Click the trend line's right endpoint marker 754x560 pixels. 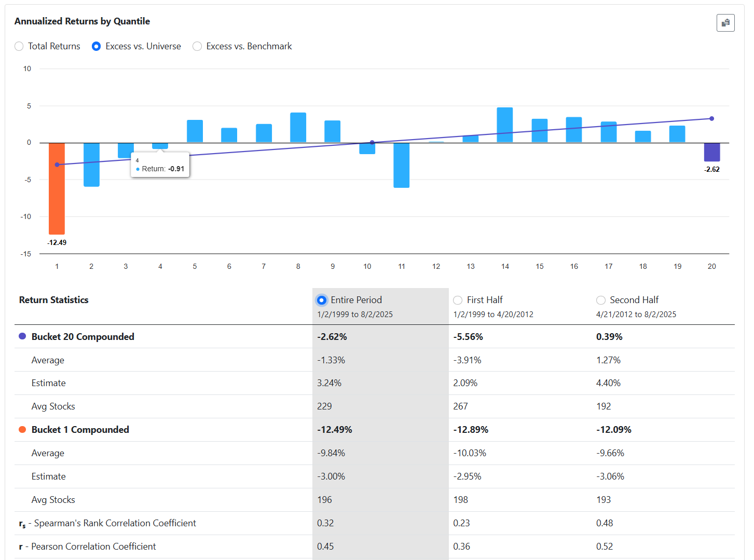point(711,119)
